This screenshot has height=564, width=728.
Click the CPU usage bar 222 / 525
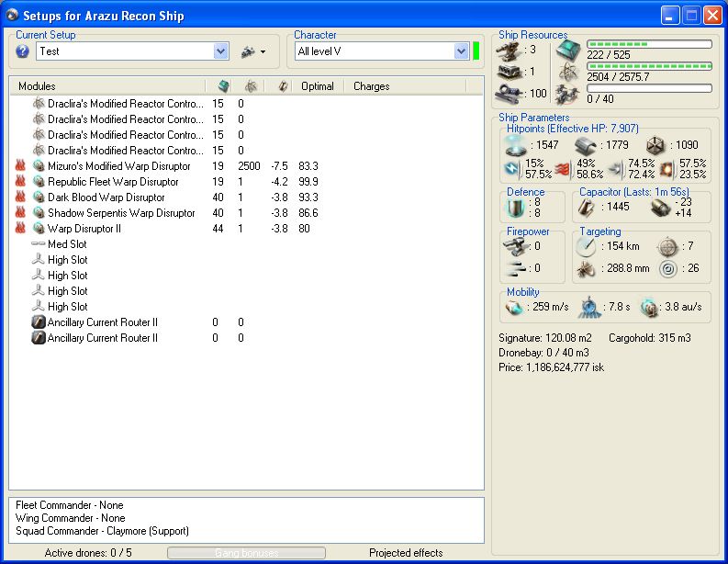[x=649, y=44]
